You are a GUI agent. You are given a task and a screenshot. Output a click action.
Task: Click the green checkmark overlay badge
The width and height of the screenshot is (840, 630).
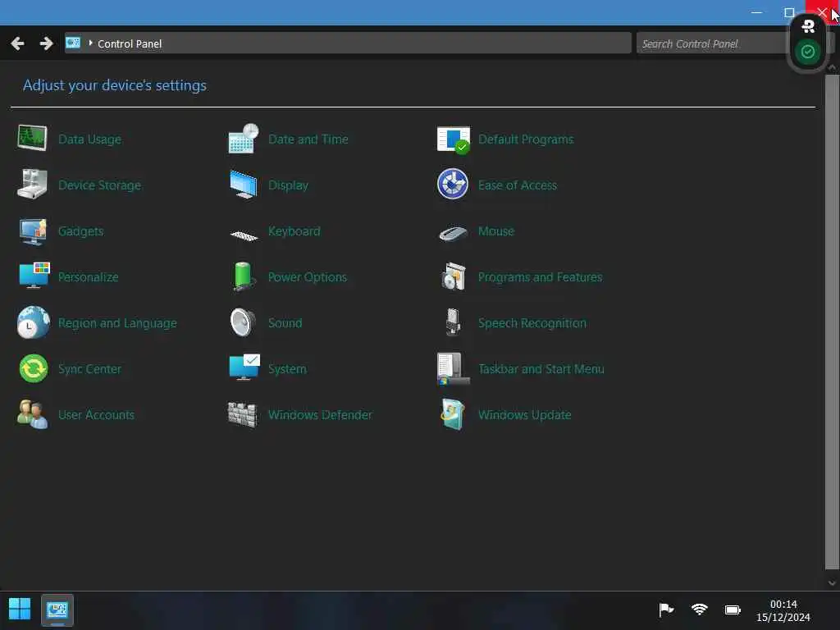point(808,52)
